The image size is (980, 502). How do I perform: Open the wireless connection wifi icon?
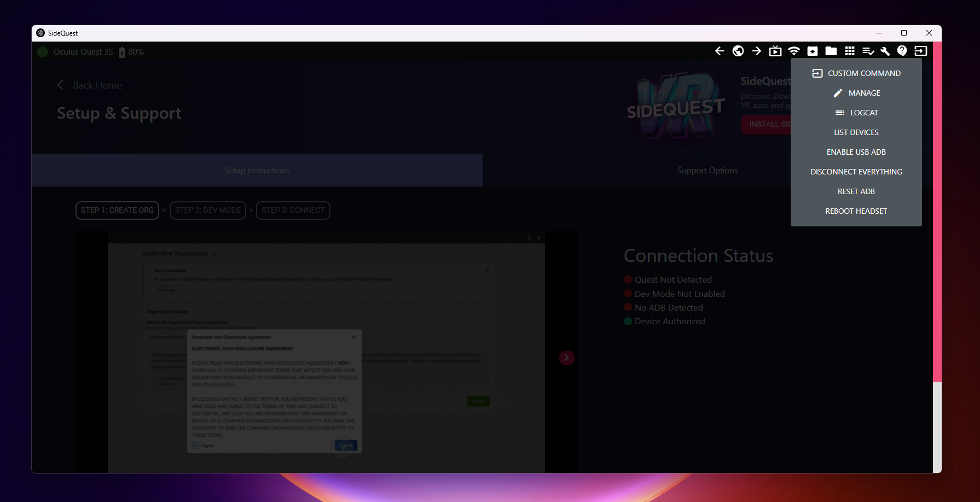tap(794, 51)
